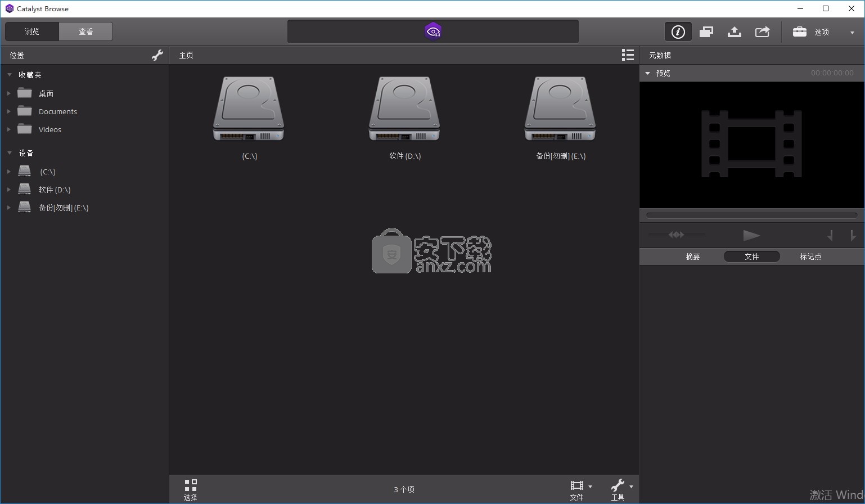
Task: Expand the 备份[勿删] (E:\) drive in sidebar
Action: tap(8, 208)
